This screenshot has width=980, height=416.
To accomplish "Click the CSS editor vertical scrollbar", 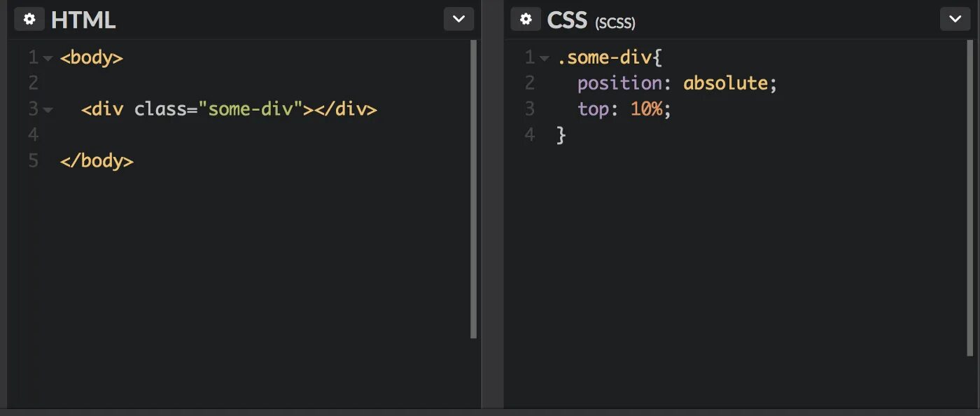I will tap(970, 197).
